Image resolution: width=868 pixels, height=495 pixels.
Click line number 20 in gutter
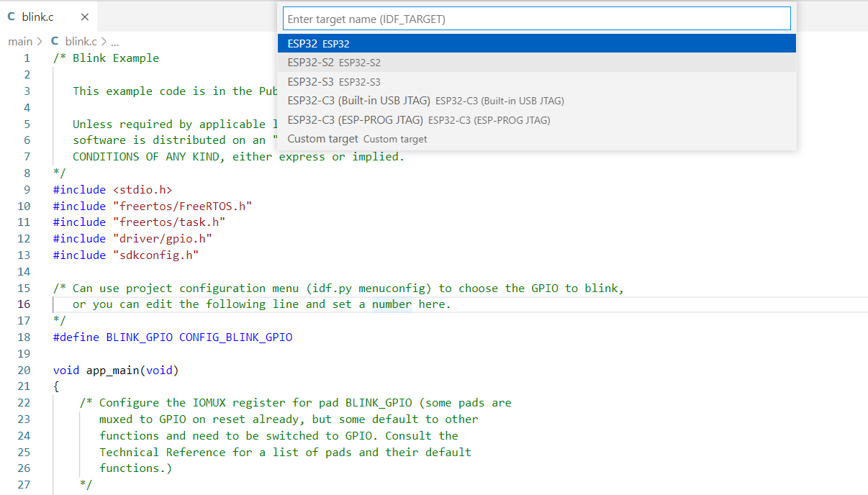click(24, 371)
